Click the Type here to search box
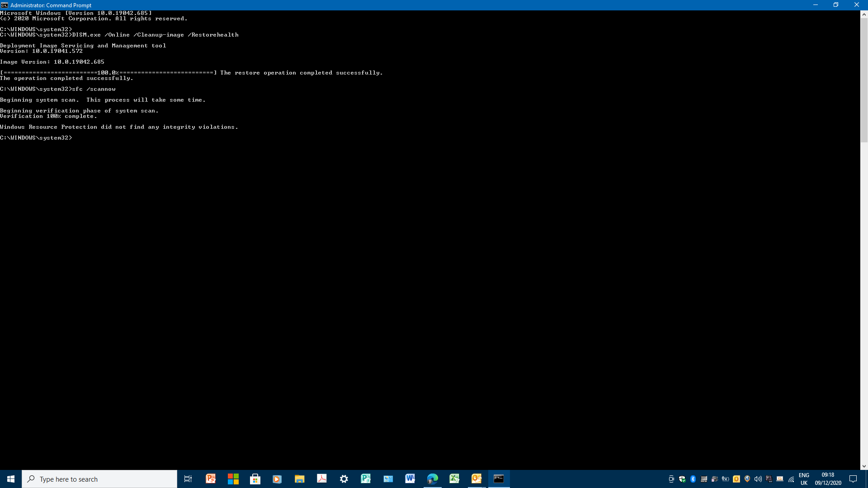The width and height of the screenshot is (868, 488). pos(99,479)
